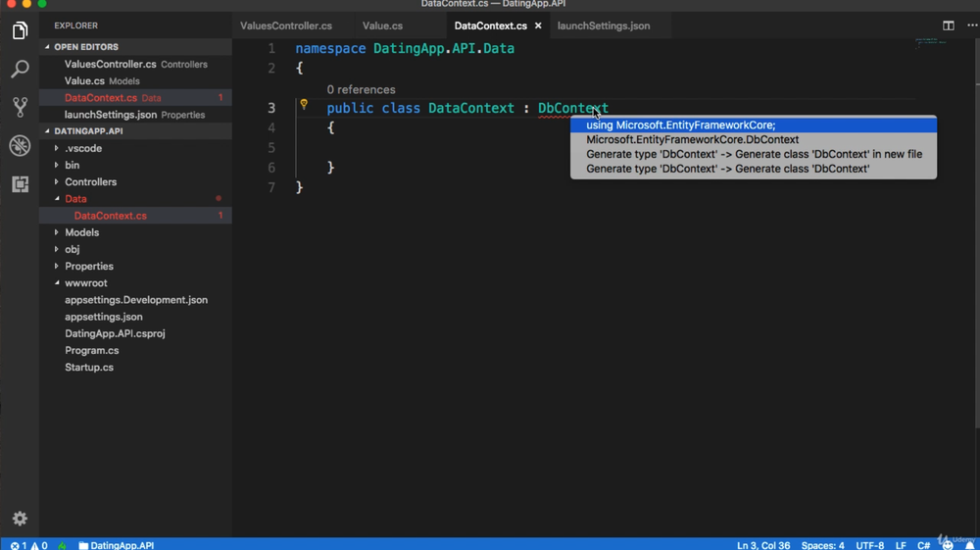Click the '0 references' code lens
980x550 pixels.
tap(361, 89)
